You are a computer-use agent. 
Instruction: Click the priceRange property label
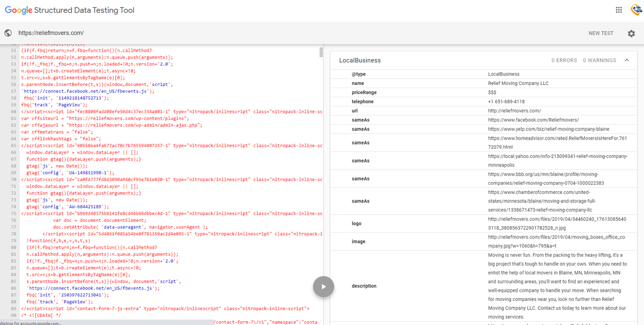(364, 92)
